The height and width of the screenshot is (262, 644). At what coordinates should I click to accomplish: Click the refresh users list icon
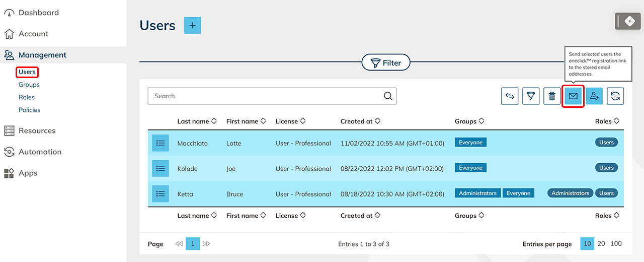(615, 96)
